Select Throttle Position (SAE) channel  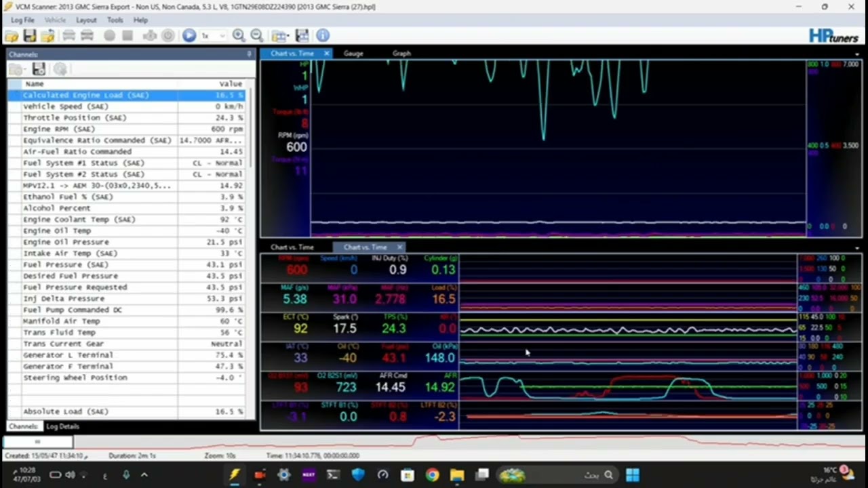tap(126, 118)
